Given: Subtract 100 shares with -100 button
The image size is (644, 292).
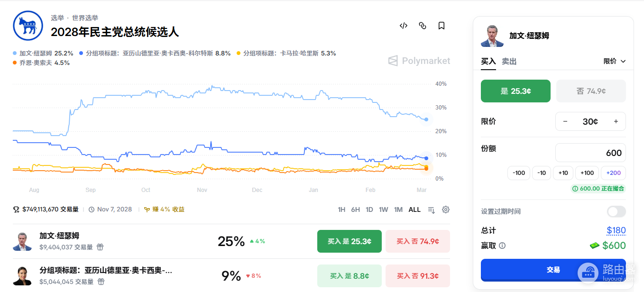Looking at the screenshot, I should (519, 173).
